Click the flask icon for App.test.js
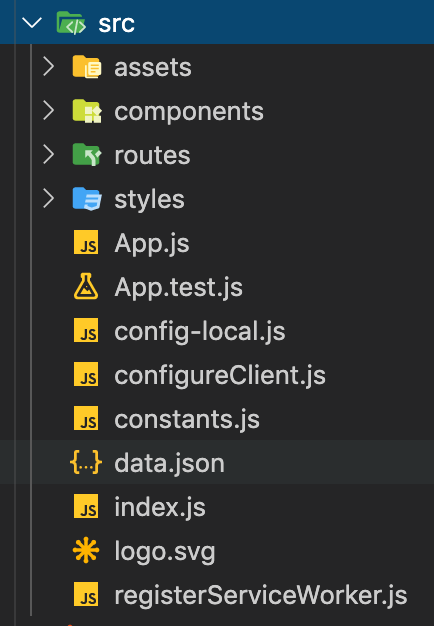This screenshot has height=626, width=434. [86, 286]
